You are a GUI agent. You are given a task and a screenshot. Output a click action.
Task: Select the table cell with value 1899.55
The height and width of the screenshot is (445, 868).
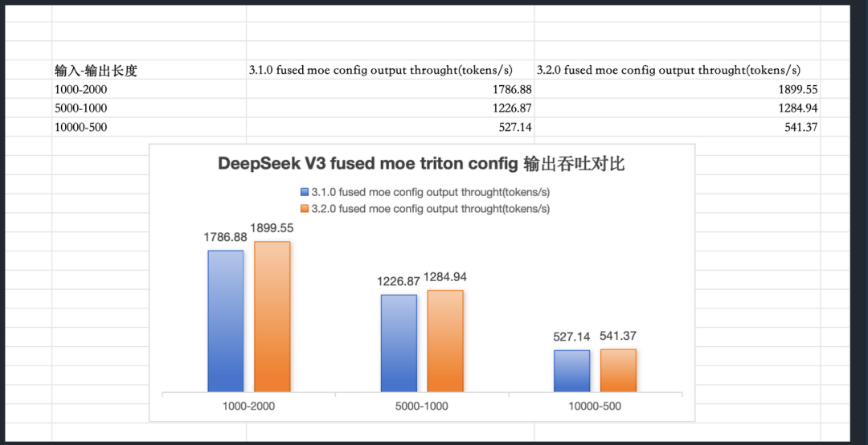coord(677,89)
